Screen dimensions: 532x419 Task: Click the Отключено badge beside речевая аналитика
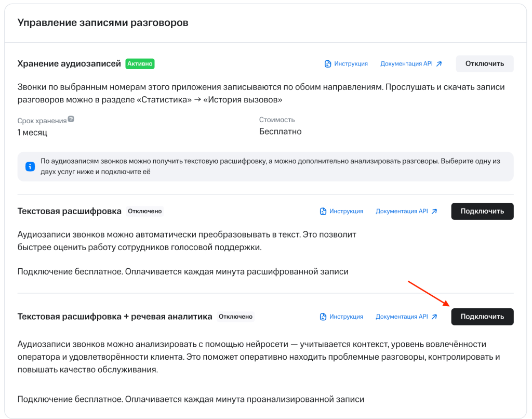[235, 317]
